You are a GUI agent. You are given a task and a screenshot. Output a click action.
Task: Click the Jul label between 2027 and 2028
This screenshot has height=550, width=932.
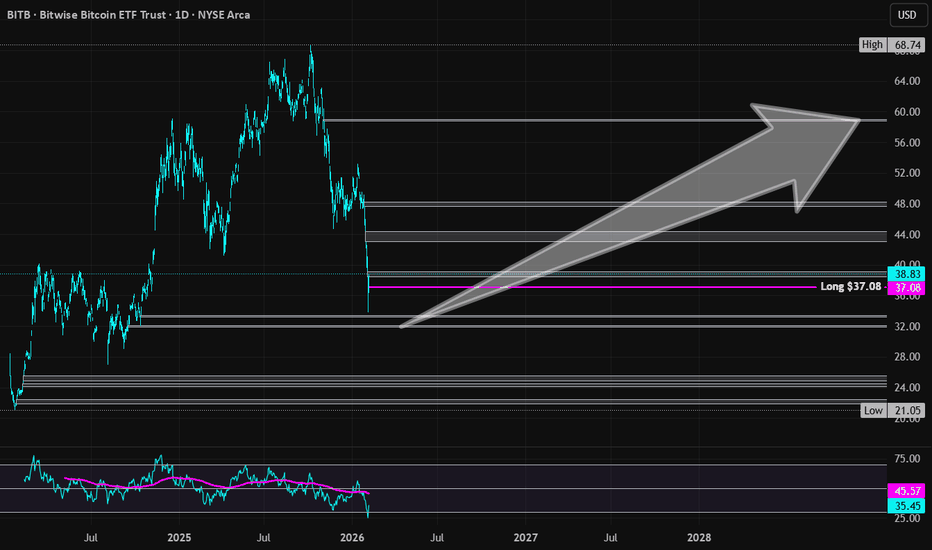610,538
